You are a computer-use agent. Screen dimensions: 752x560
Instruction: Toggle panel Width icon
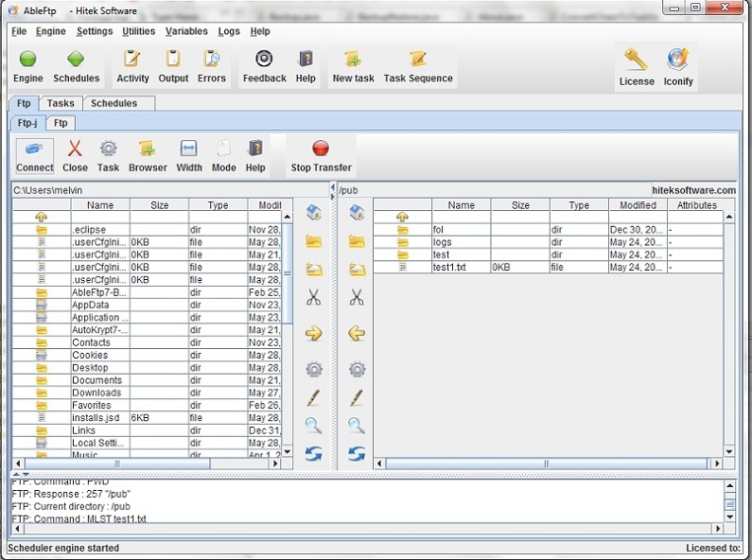(189, 155)
